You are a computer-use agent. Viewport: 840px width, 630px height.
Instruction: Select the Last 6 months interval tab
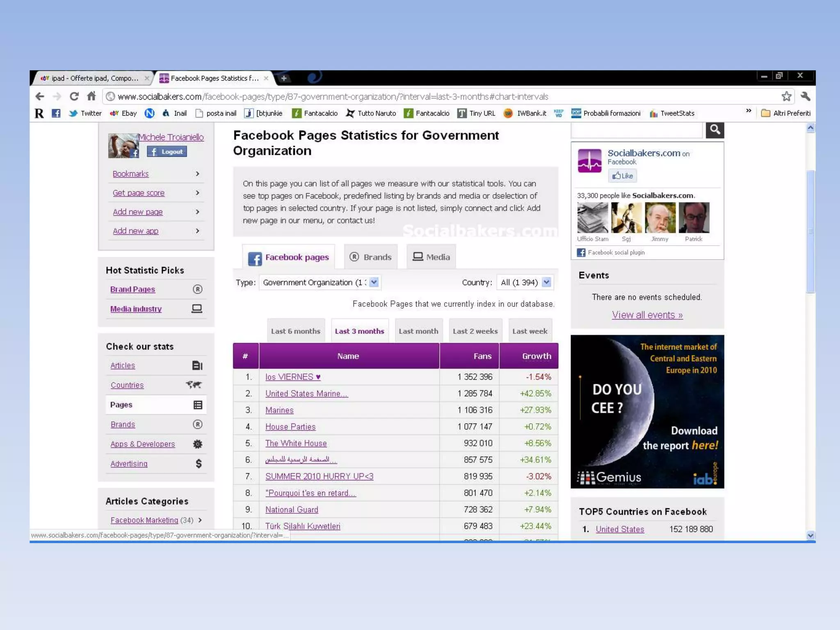click(x=295, y=331)
